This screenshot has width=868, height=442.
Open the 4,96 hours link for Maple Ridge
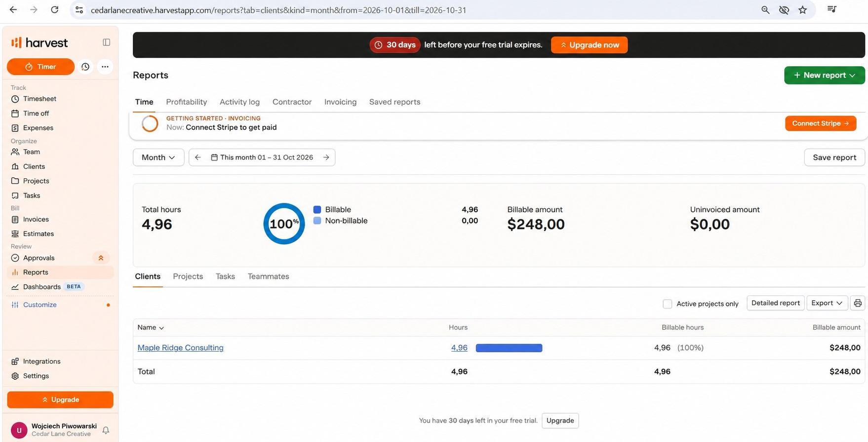[x=459, y=348]
